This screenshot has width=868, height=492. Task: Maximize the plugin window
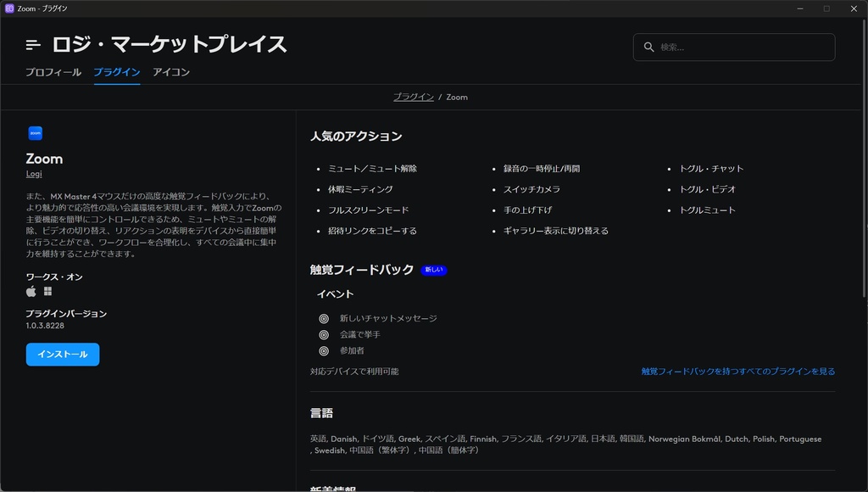pyautogui.click(x=826, y=8)
